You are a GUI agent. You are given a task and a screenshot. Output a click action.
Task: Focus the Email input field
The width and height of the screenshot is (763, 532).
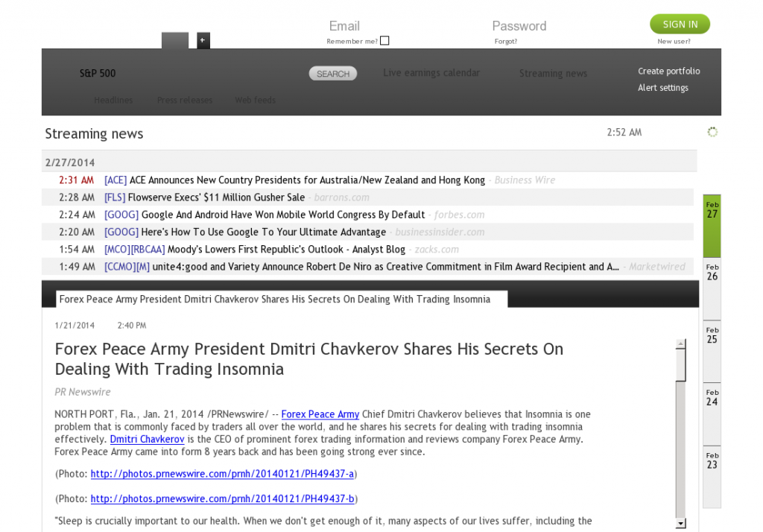[x=344, y=26]
